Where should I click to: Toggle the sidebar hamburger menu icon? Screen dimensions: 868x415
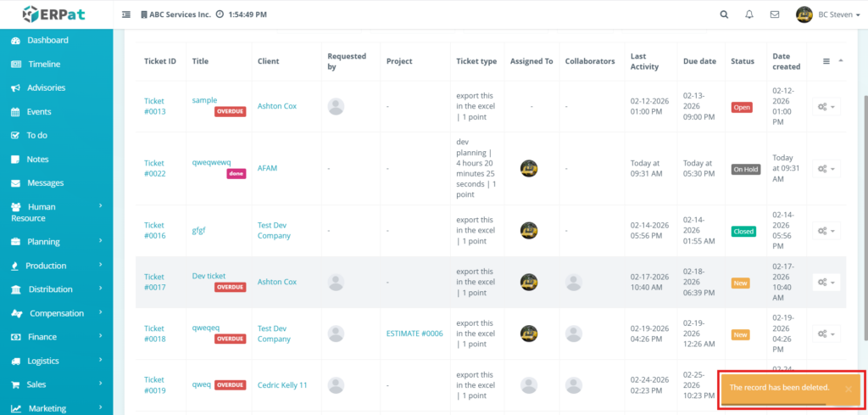(x=126, y=14)
